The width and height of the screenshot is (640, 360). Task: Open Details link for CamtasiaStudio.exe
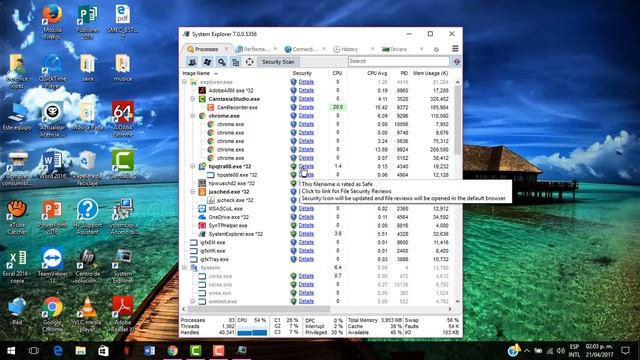pyautogui.click(x=306, y=99)
